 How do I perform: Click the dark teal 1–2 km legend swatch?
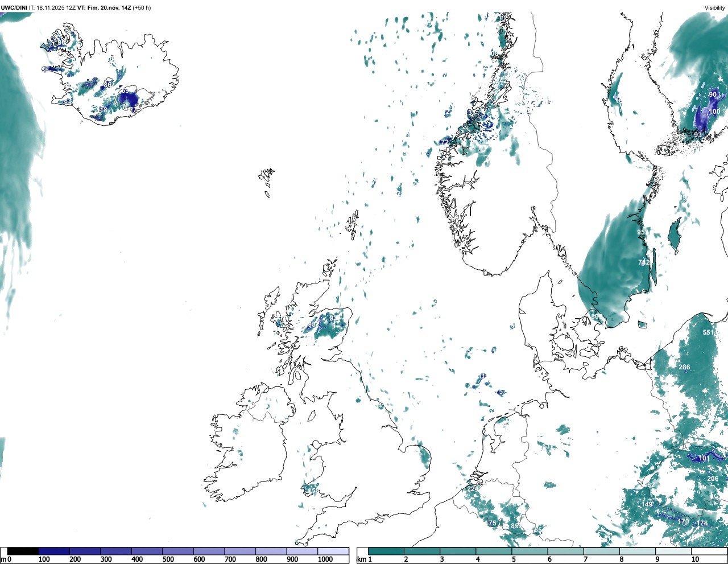(x=386, y=551)
